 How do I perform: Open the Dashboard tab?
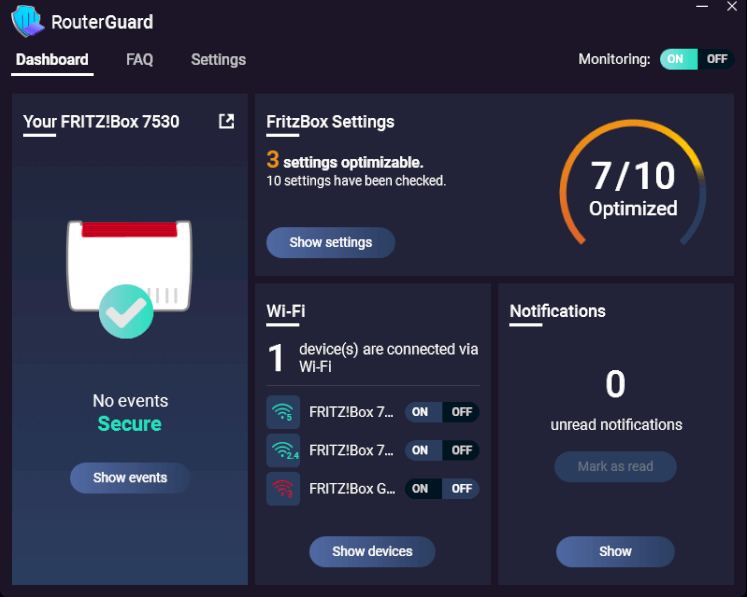pyautogui.click(x=52, y=60)
